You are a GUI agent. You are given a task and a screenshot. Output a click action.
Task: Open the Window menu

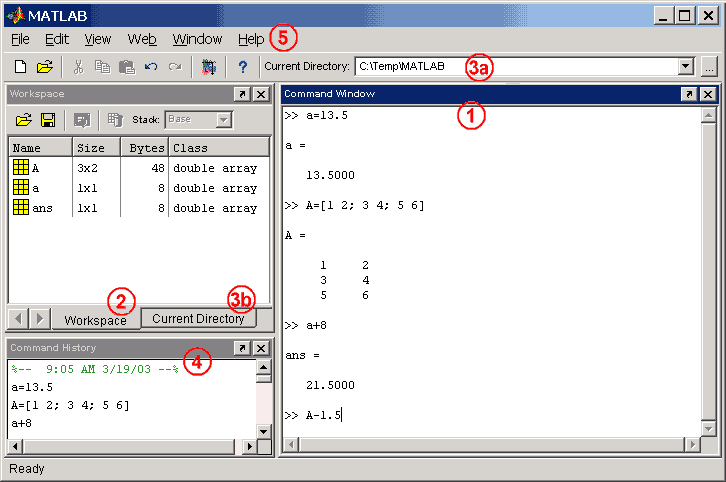[197, 39]
